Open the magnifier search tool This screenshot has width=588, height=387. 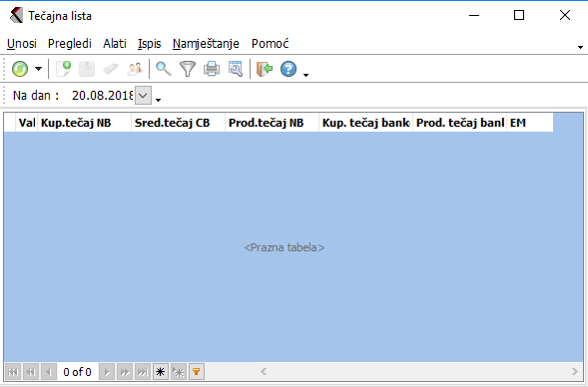[164, 69]
